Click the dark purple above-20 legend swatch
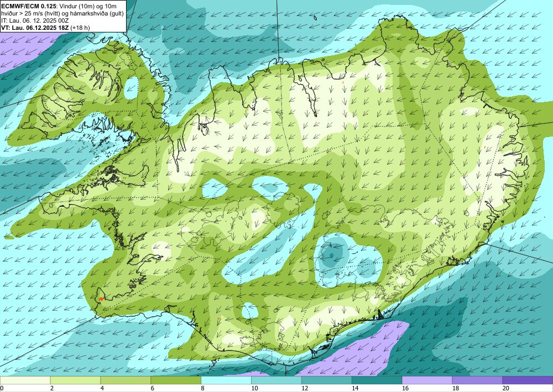Viewport: 553px width, 392px height. pos(528,380)
